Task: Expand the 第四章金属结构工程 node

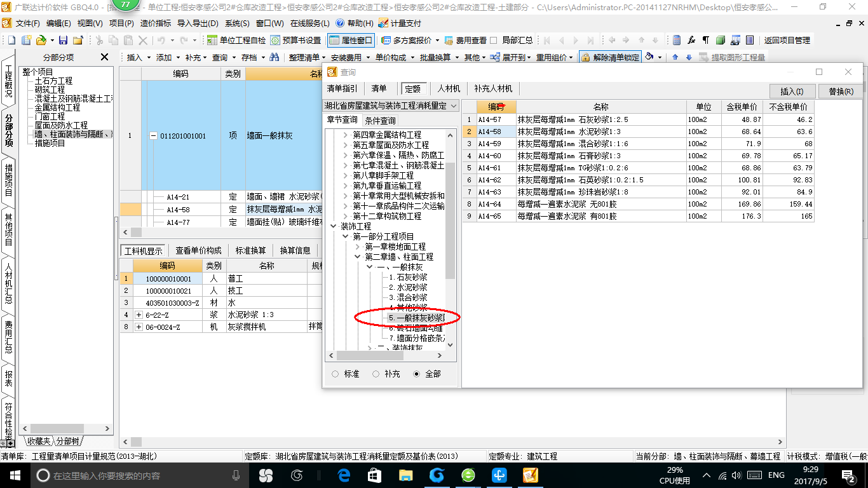Action: tap(346, 135)
